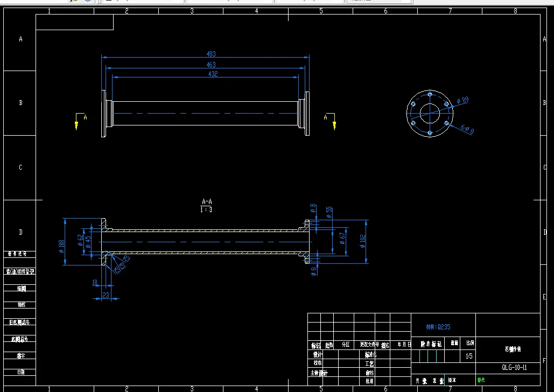Select the 版本 title block cell
The image size is (554, 392).
(452, 380)
